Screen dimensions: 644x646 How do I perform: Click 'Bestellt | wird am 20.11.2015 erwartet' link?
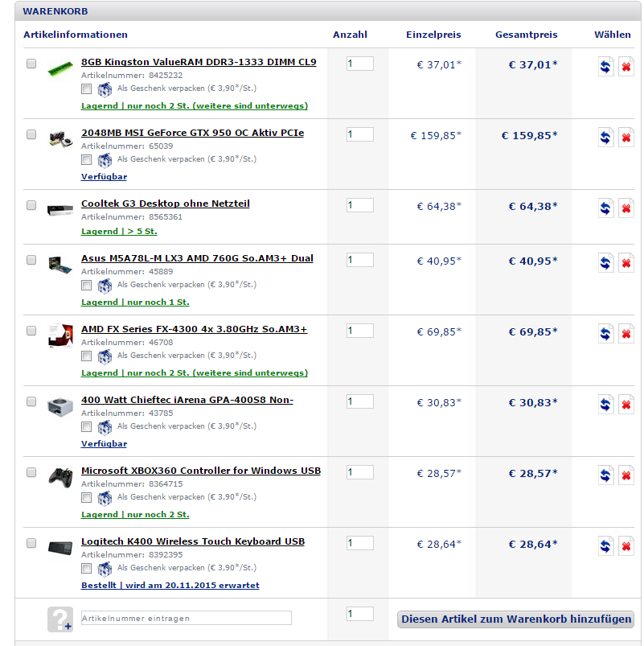click(x=170, y=586)
